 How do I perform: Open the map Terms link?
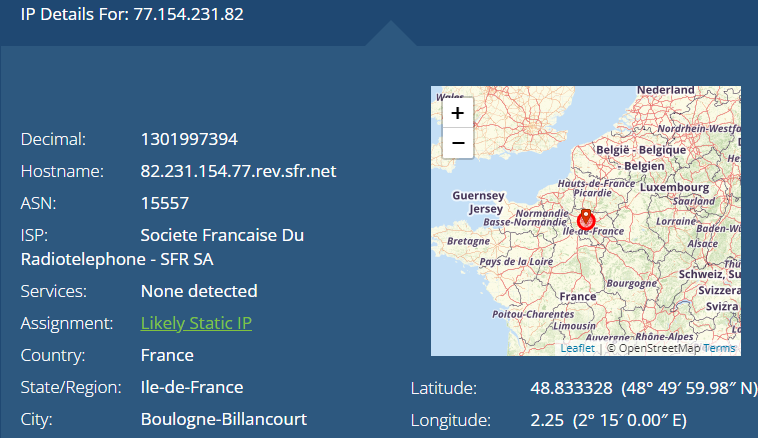click(x=719, y=348)
